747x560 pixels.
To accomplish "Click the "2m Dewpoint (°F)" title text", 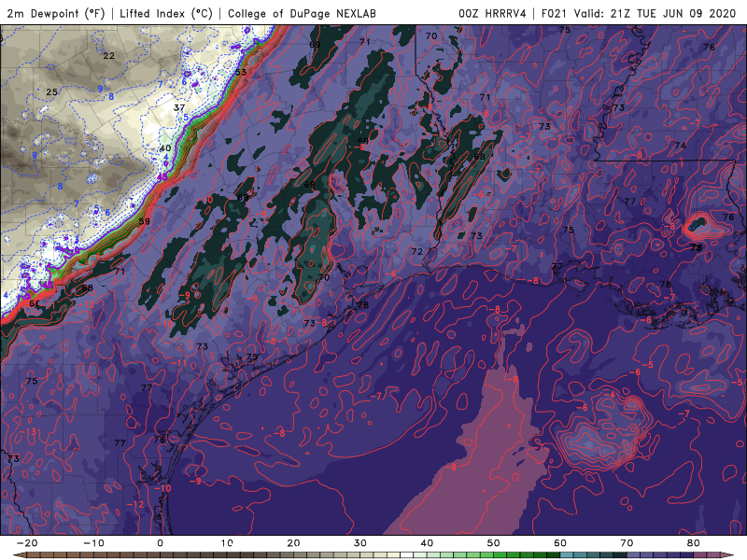I will (x=56, y=13).
